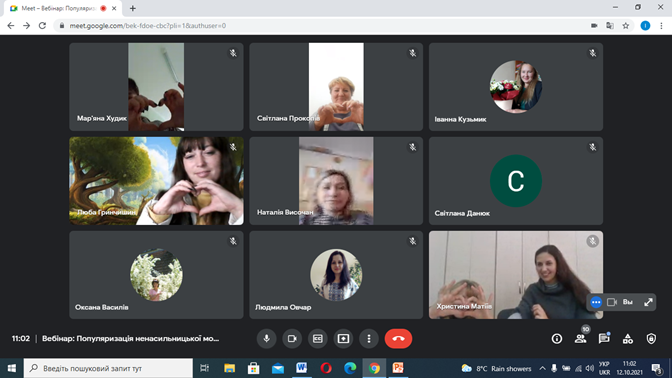This screenshot has width=672, height=378.
Task: Bookmark this page with the star icon
Action: pos(626,26)
